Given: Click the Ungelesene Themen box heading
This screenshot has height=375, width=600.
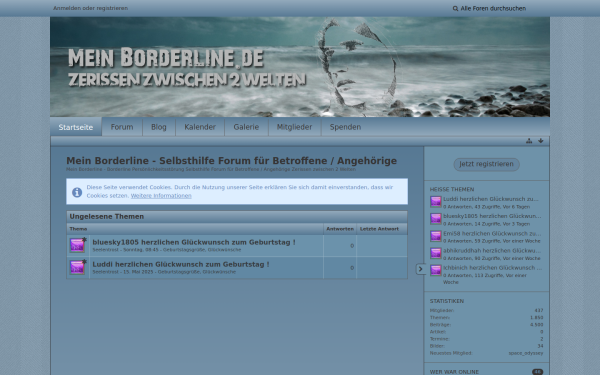Looking at the screenshot, I should pyautogui.click(x=107, y=217).
